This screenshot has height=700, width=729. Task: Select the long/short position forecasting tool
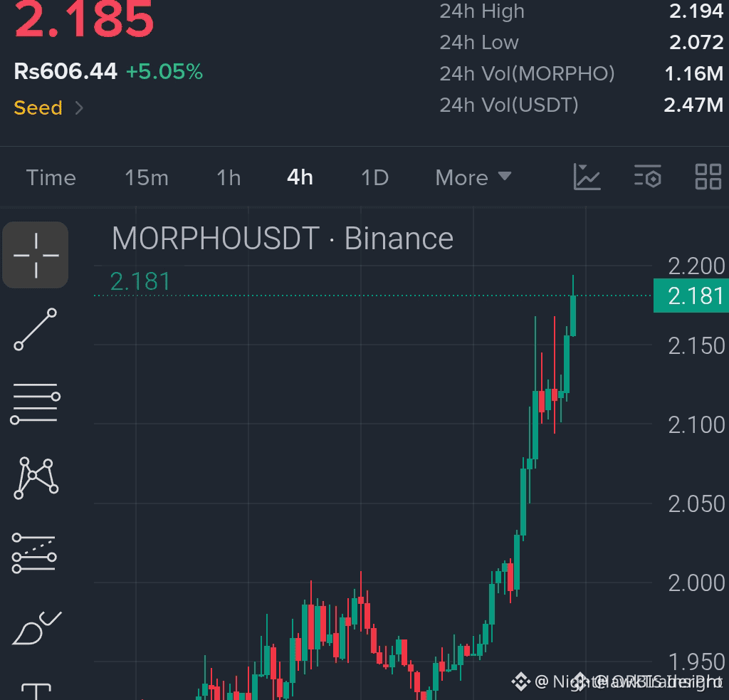click(34, 553)
